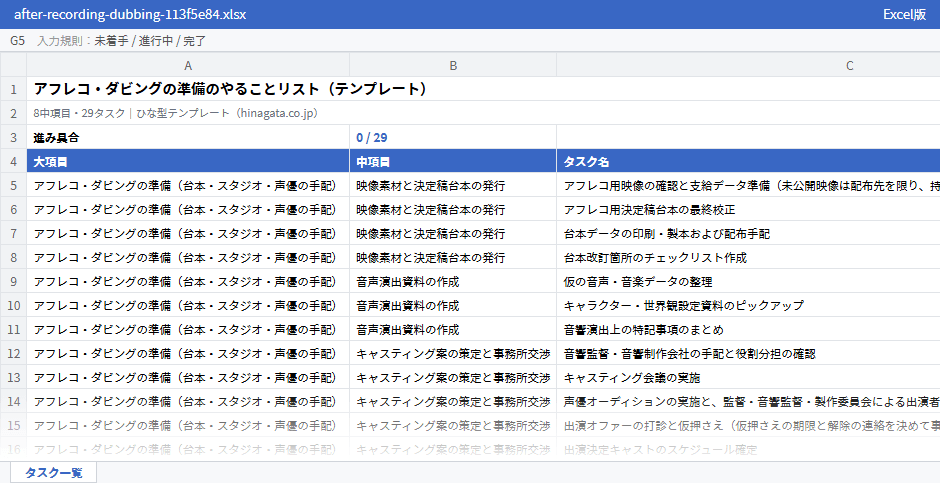Click the 大項目 header cell
This screenshot has height=483, width=940.
pyautogui.click(x=188, y=162)
